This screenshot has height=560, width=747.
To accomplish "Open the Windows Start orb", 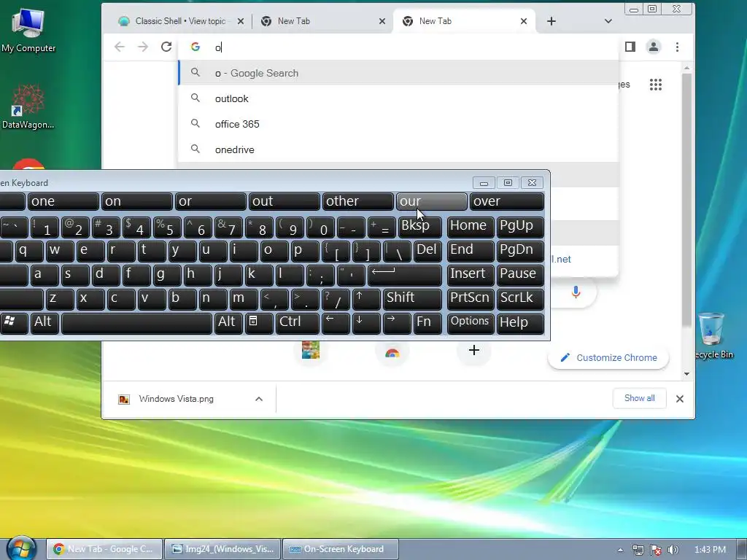I will (20, 548).
